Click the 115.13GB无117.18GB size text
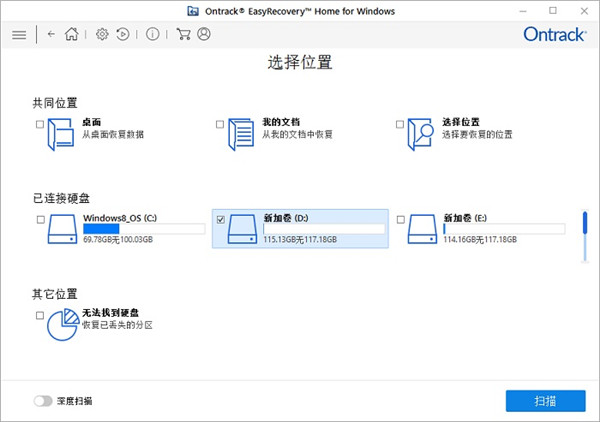The height and width of the screenshot is (422, 600). [x=300, y=240]
